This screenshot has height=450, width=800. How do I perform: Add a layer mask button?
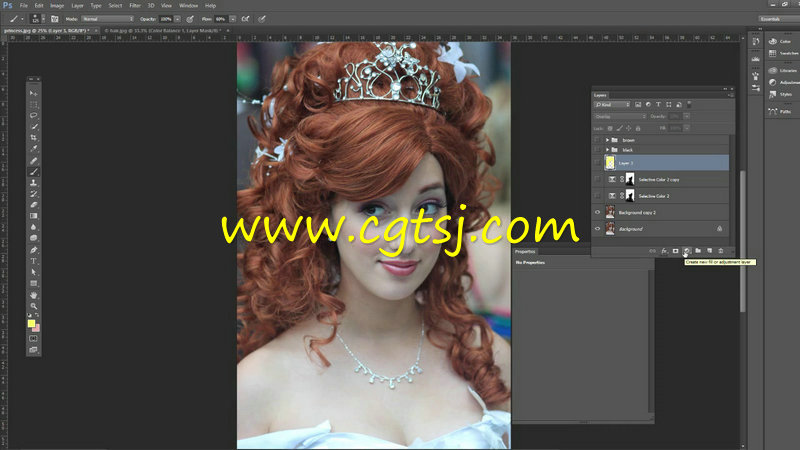coord(676,251)
